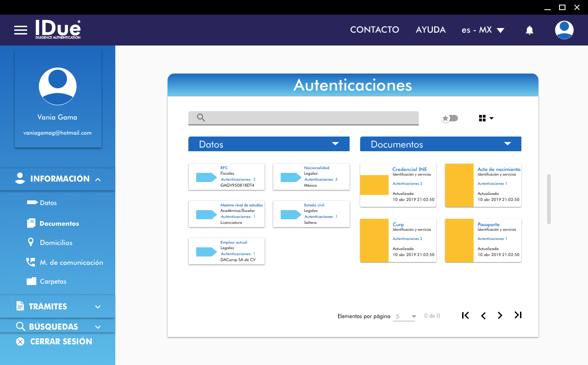This screenshot has width=588, height=365.
Task: Toggle the favorites star switch
Action: pyautogui.click(x=449, y=118)
